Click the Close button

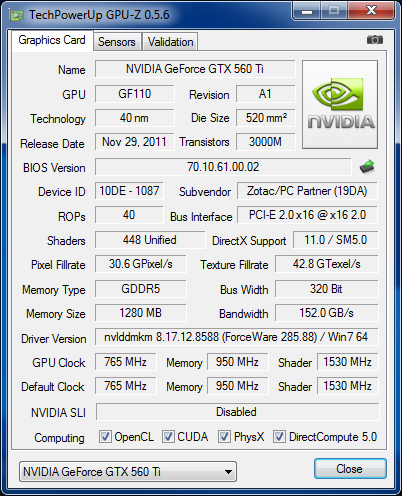(x=350, y=469)
